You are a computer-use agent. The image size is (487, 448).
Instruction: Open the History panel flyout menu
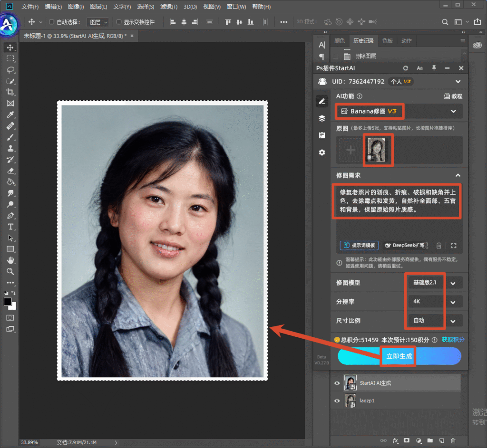tap(462, 41)
